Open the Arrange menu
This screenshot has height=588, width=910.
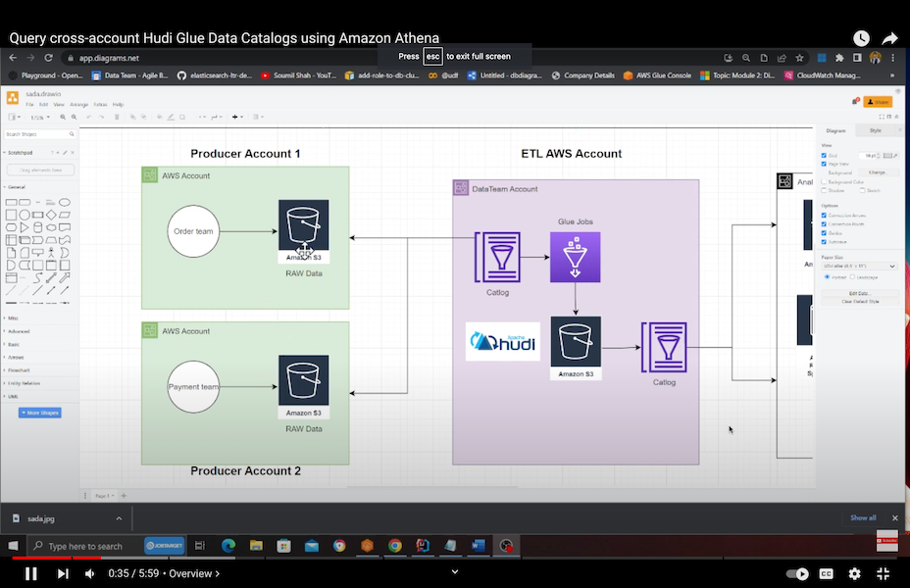pos(78,104)
